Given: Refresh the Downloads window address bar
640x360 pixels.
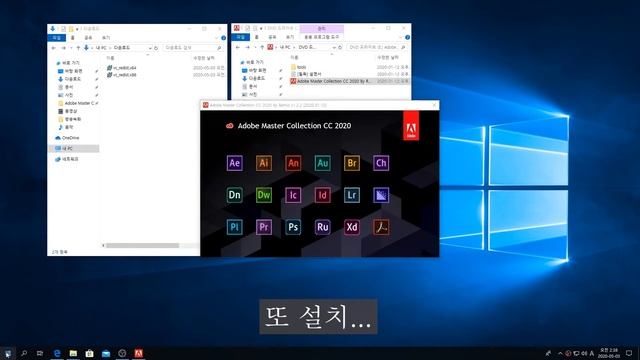Looking at the screenshot, I should [156, 48].
